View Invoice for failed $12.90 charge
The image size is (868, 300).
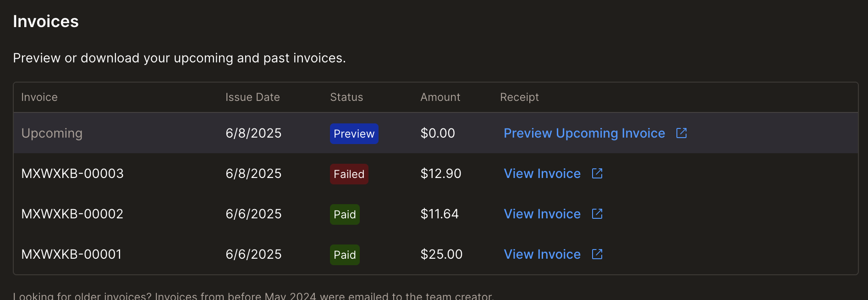coord(542,173)
